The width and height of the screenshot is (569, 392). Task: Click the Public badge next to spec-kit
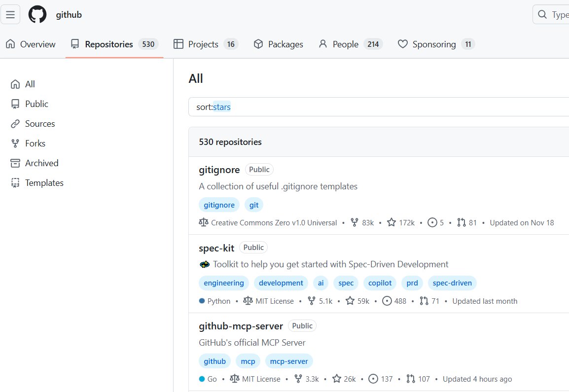(x=253, y=248)
